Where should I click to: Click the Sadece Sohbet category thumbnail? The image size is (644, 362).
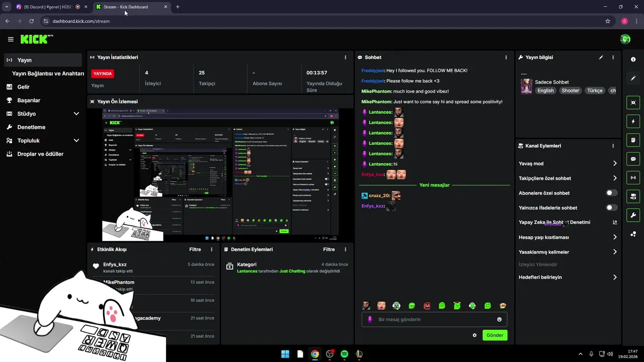(x=526, y=86)
